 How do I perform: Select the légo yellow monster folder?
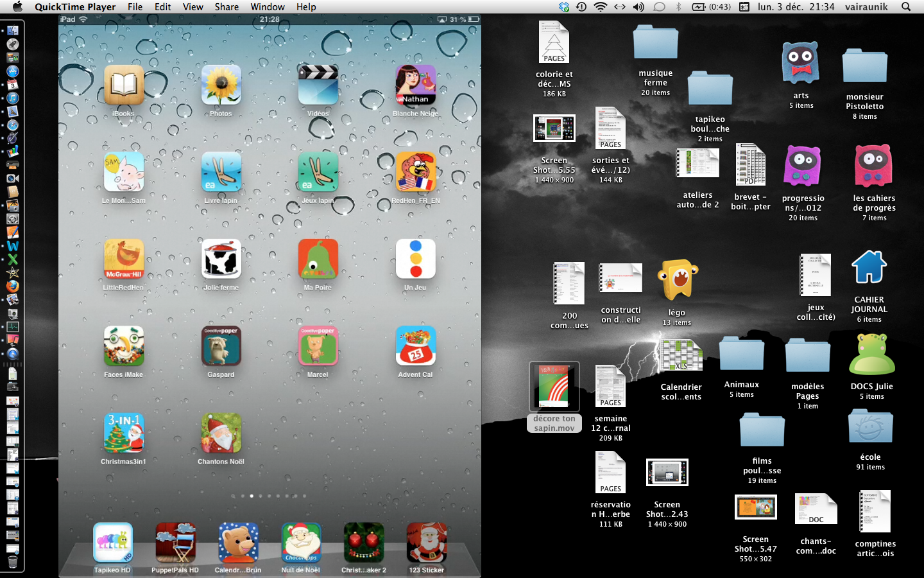(677, 281)
